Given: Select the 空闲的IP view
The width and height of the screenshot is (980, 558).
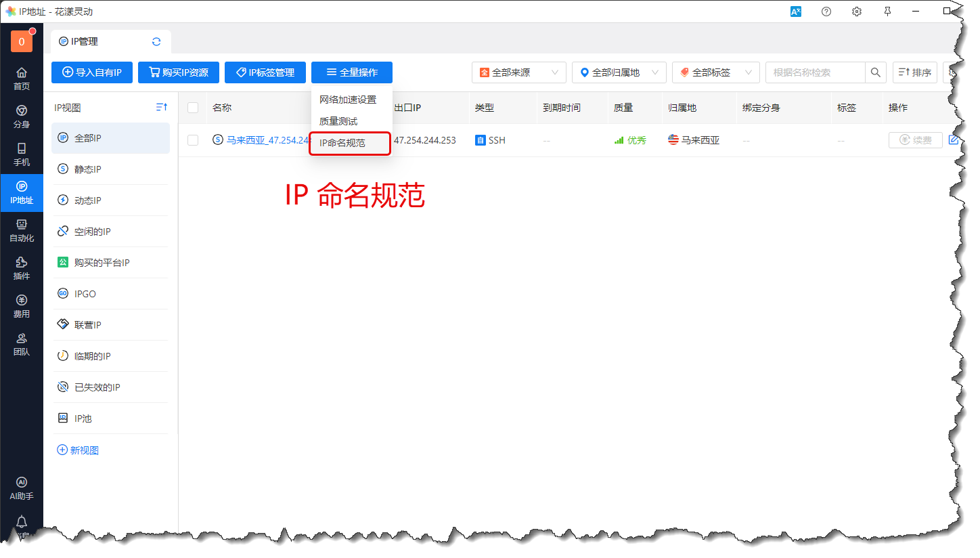Looking at the screenshot, I should [110, 232].
